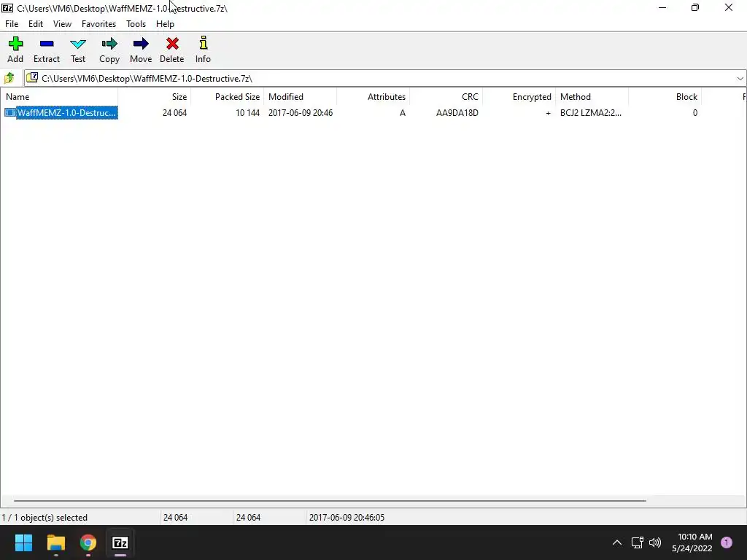
Task: Open the notification badge icon
Action: [x=727, y=542]
